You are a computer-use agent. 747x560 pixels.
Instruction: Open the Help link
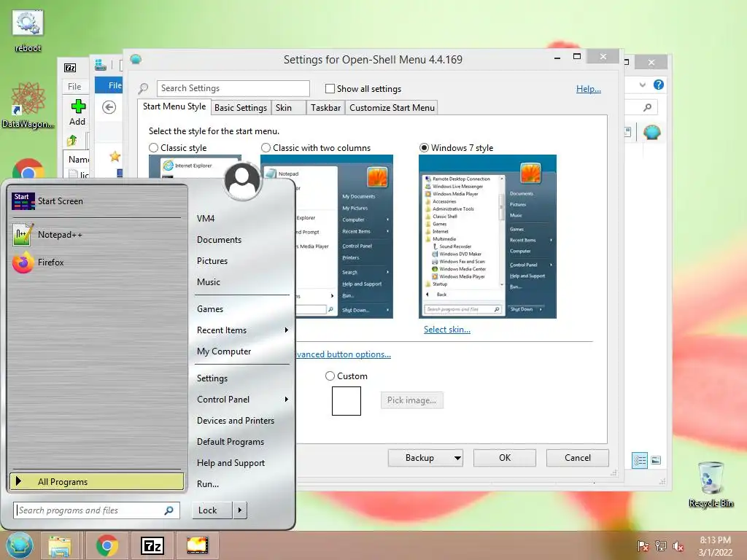tap(589, 88)
